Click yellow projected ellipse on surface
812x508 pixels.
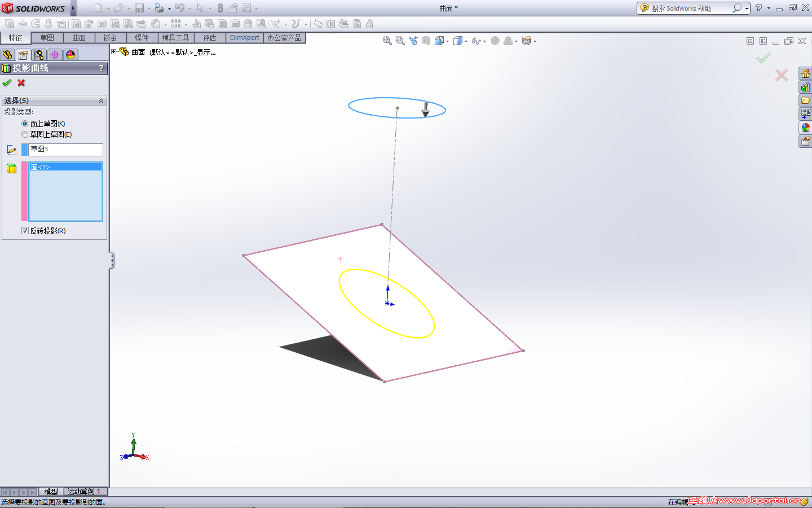387,303
